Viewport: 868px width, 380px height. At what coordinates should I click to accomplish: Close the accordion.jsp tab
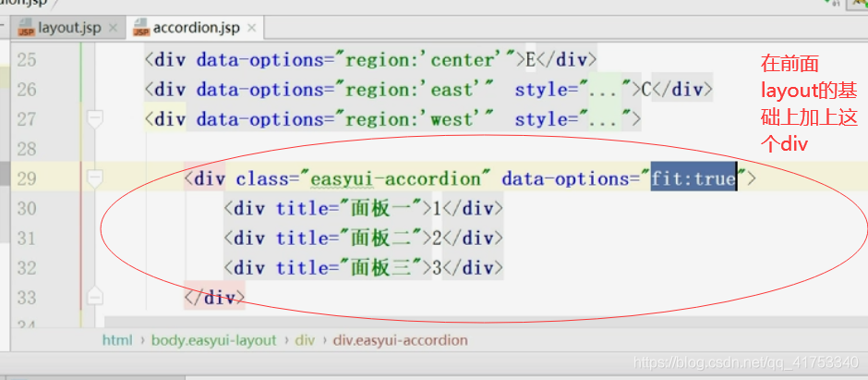tap(252, 28)
